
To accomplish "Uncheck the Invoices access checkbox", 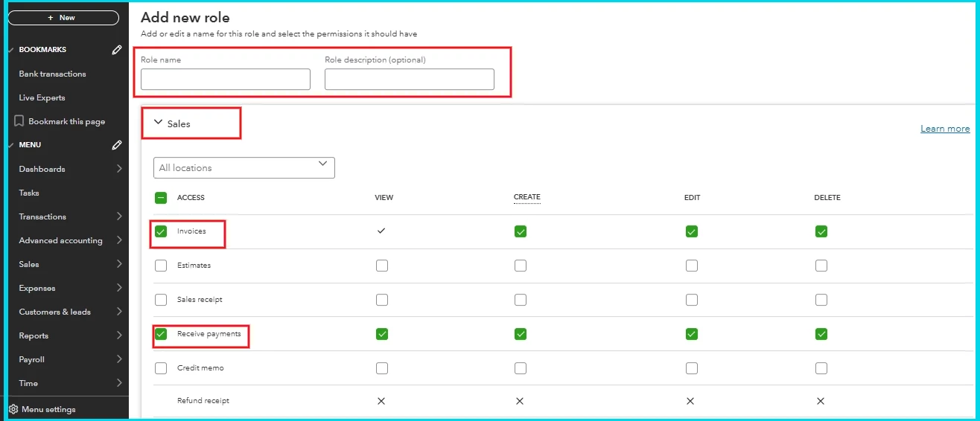I will point(161,231).
